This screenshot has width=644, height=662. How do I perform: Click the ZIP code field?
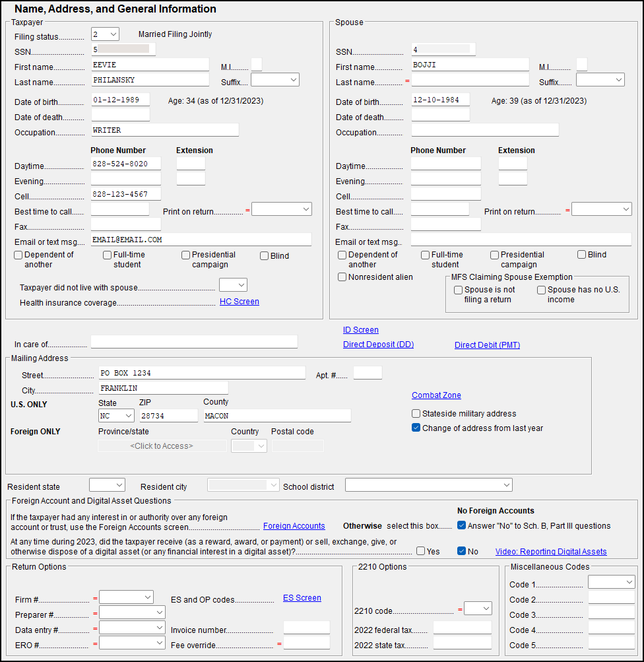[169, 416]
